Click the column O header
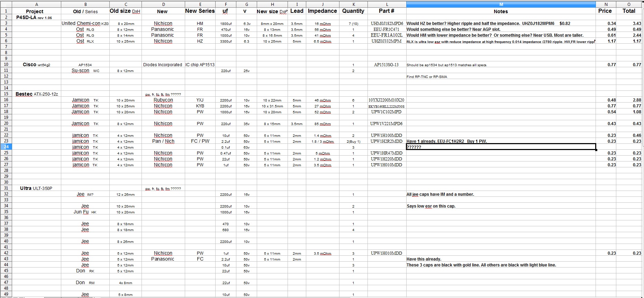This screenshot has height=298, width=644. (x=629, y=4)
